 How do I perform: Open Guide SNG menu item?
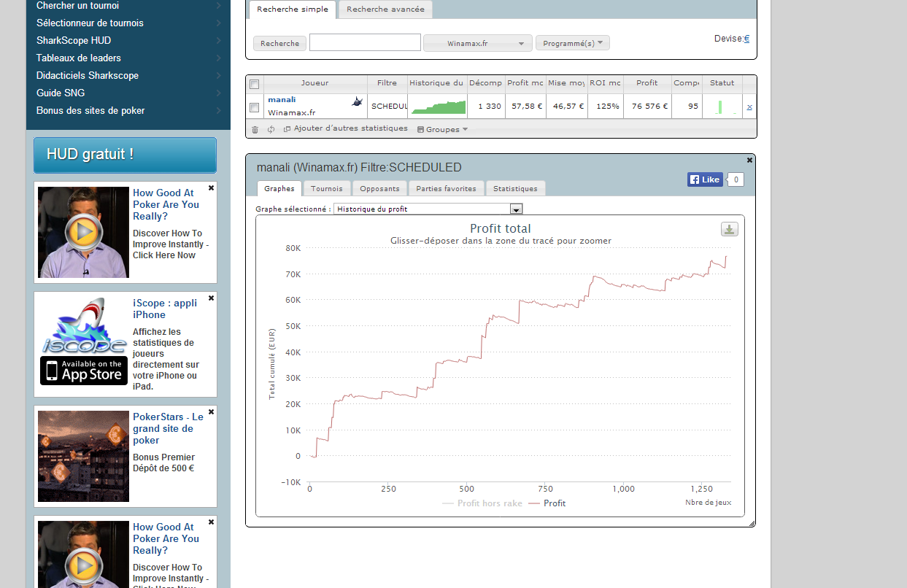point(128,93)
